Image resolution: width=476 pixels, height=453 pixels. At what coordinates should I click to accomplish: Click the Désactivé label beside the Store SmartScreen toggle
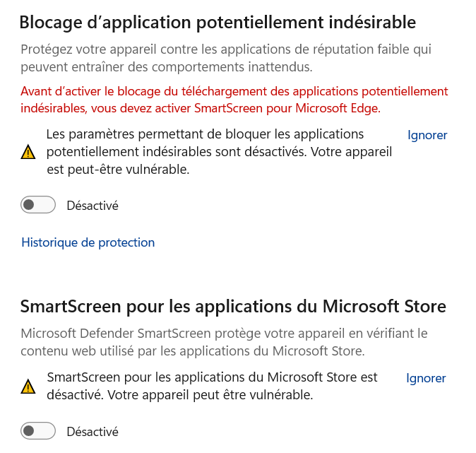(92, 431)
